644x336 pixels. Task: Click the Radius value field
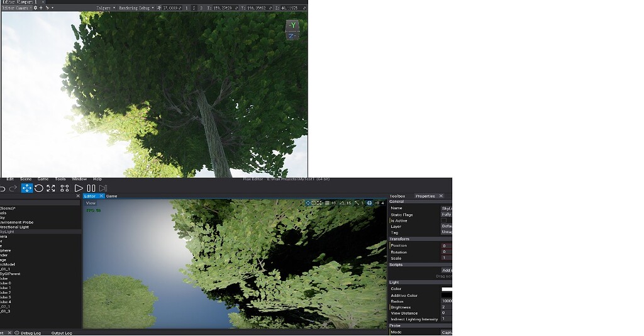[x=447, y=301]
